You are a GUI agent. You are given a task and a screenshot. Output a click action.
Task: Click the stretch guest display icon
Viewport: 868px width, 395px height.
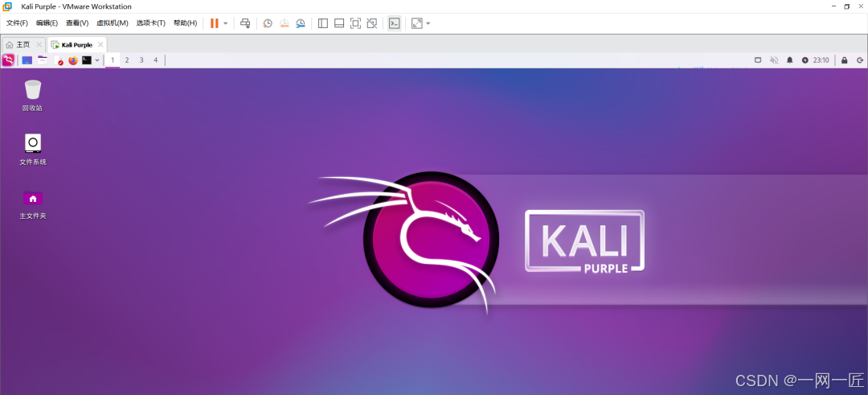417,23
